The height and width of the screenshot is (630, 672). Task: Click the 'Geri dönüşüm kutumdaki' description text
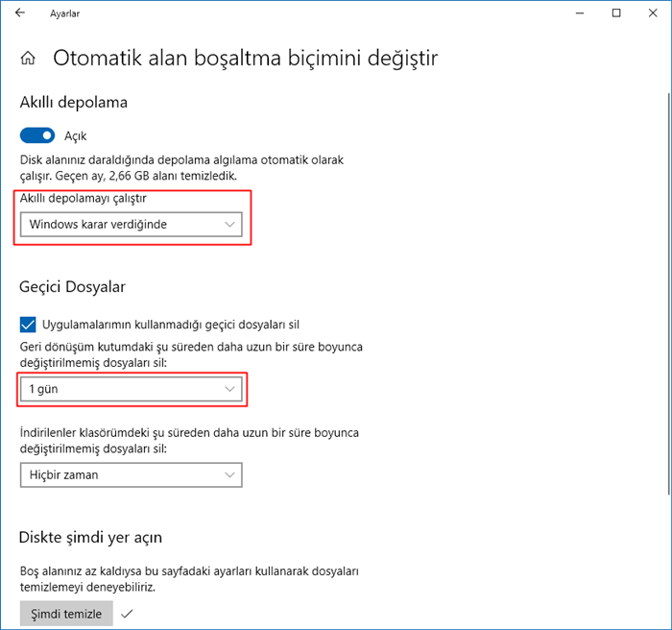pyautogui.click(x=191, y=354)
